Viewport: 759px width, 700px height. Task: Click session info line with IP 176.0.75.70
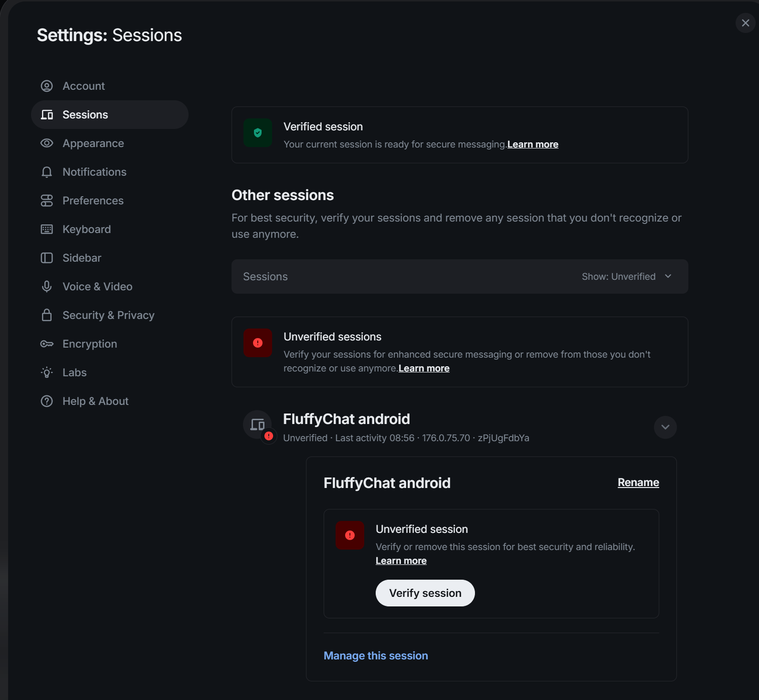tap(406, 438)
